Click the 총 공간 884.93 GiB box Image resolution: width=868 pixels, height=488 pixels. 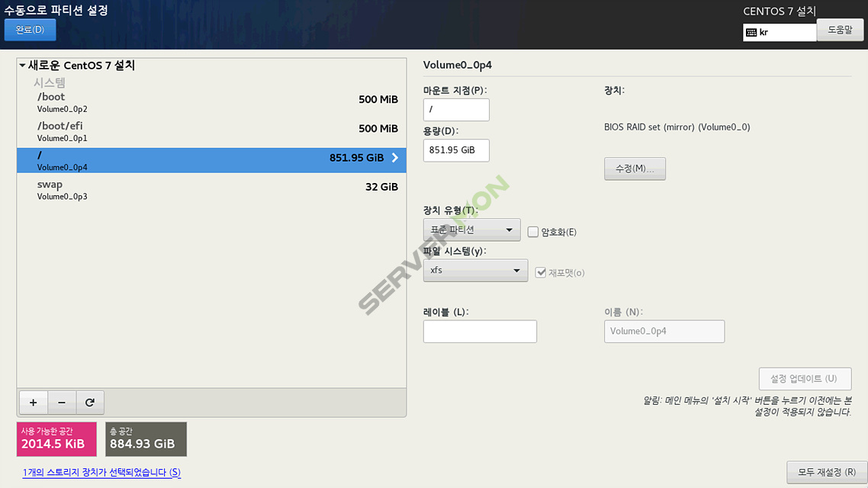(x=146, y=439)
